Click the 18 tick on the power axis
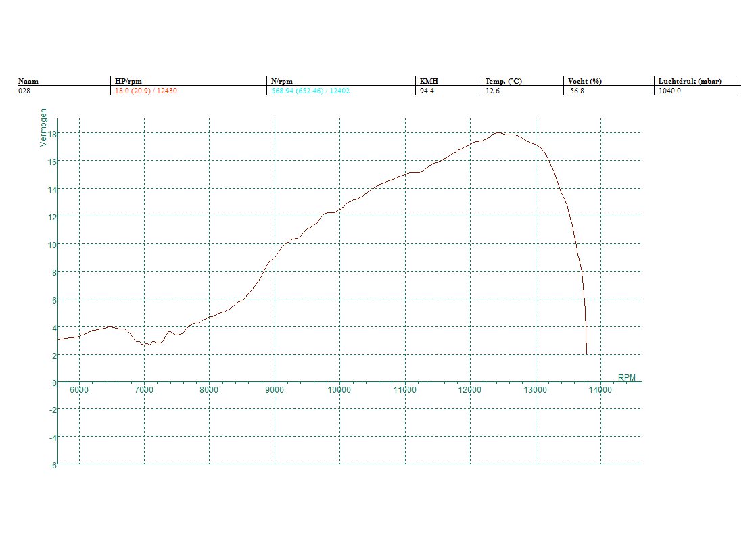 click(51, 134)
